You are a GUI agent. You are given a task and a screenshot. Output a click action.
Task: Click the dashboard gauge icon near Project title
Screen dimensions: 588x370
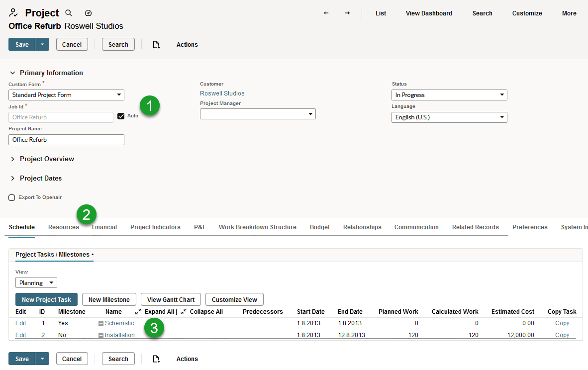pos(88,13)
